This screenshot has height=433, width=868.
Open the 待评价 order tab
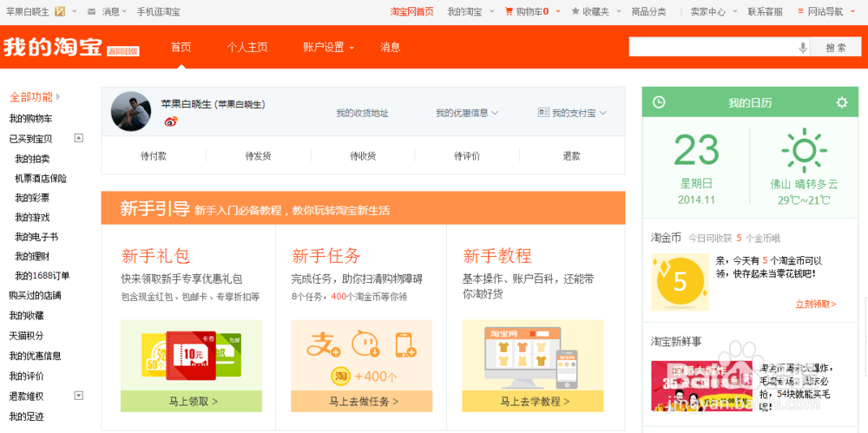pyautogui.click(x=467, y=156)
